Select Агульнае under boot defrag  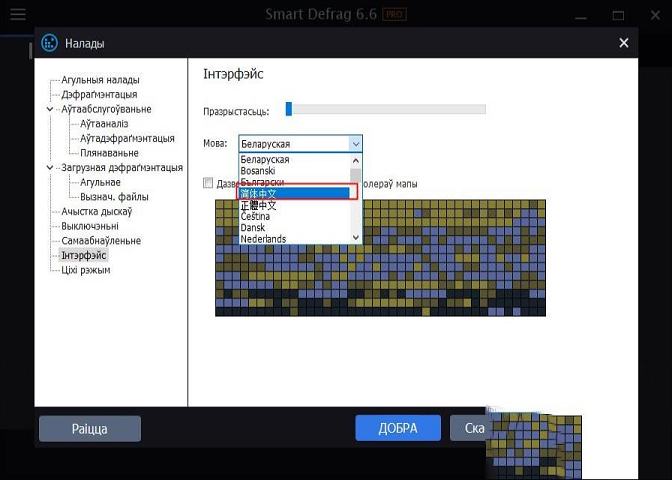click(100, 182)
